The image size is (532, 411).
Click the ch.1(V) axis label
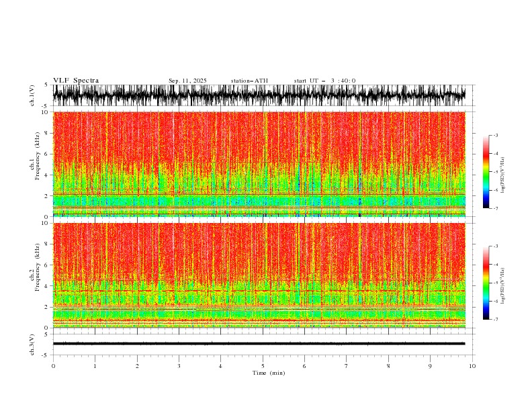pyautogui.click(x=32, y=95)
